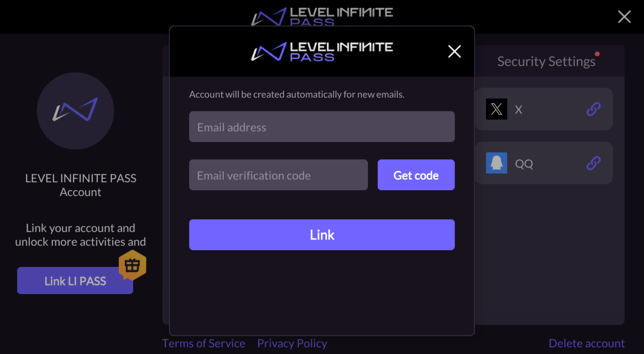Image resolution: width=644 pixels, height=354 pixels.
Task: Open the Security Settings tab
Action: tap(546, 61)
